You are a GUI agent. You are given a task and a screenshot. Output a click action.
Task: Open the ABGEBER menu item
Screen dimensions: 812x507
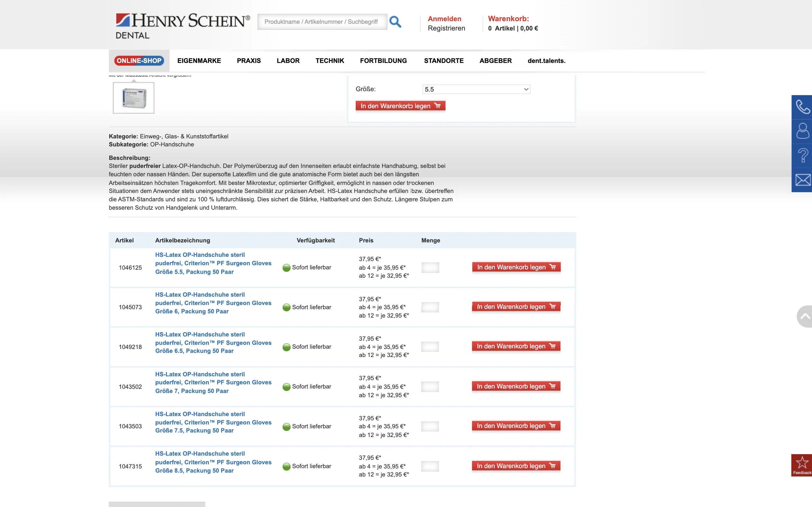point(495,61)
